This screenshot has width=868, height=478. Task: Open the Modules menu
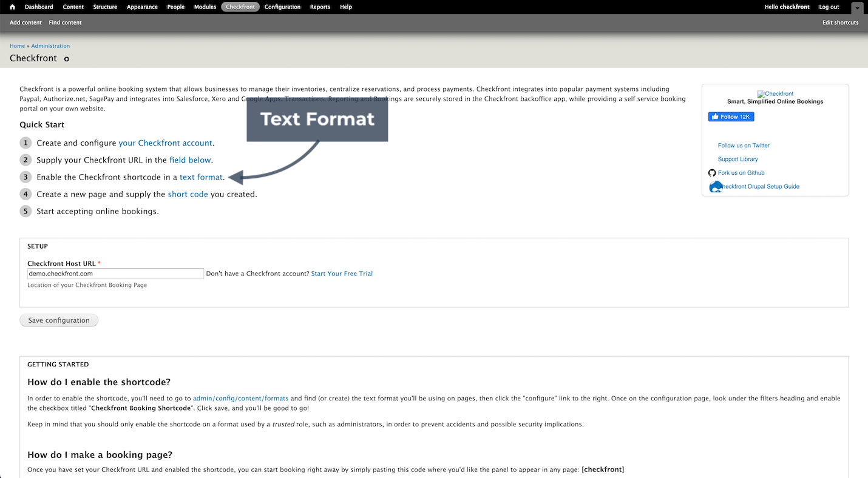pyautogui.click(x=205, y=7)
